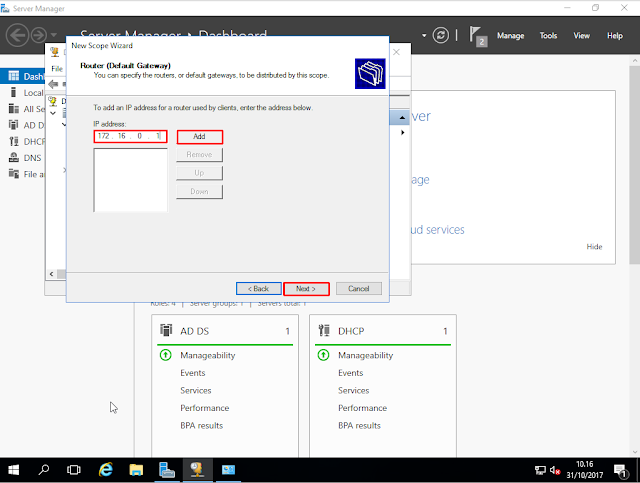Switch to DHCP console taskbar button
Image resolution: width=640 pixels, height=483 pixels.
[197, 470]
